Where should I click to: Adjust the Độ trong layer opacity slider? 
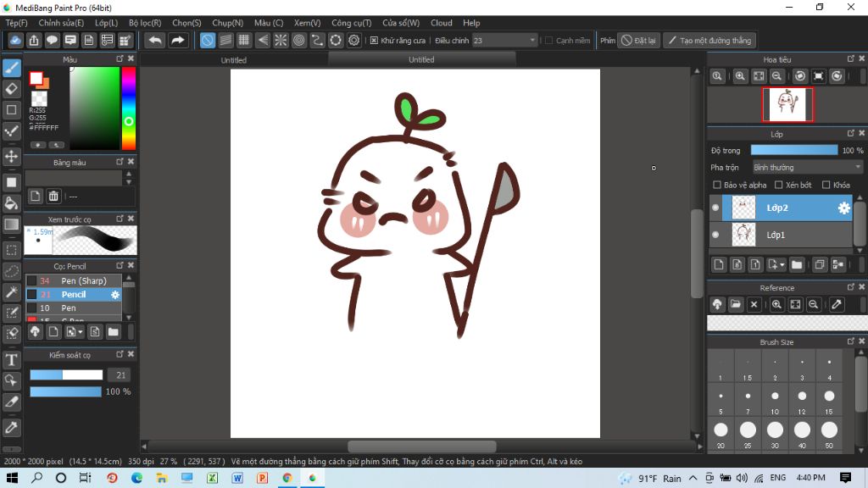(x=793, y=151)
